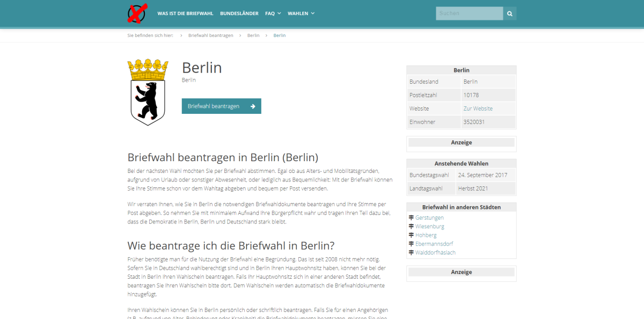The height and width of the screenshot is (319, 644).
Task: Open the Ebermannsdorf city link
Action: [434, 244]
